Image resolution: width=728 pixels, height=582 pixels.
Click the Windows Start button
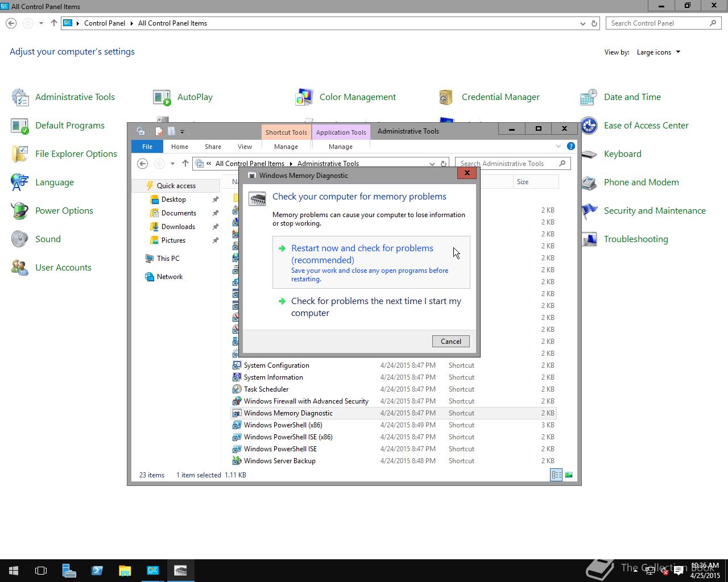pyautogui.click(x=14, y=571)
